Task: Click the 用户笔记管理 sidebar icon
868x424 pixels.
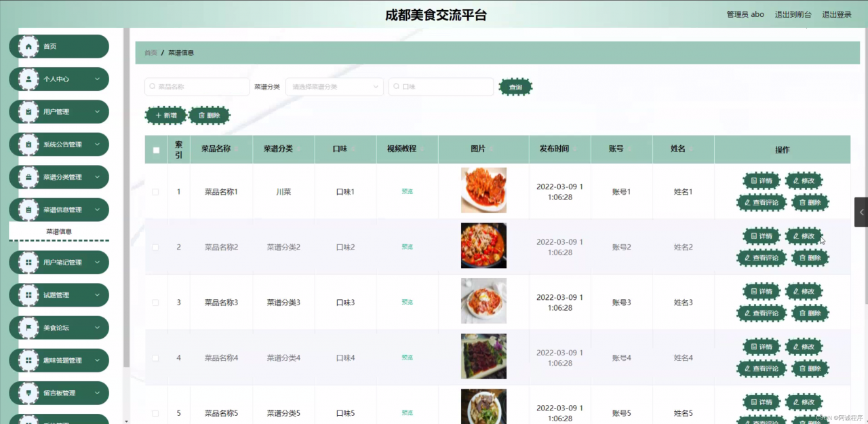Action: point(28,263)
